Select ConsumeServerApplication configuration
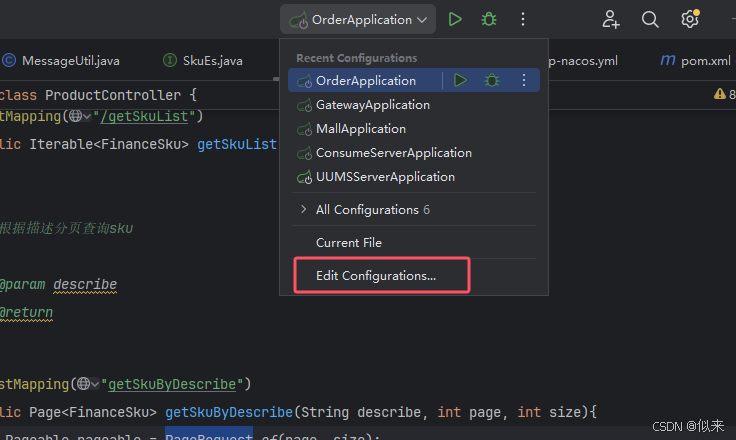This screenshot has height=440, width=736. [414, 153]
